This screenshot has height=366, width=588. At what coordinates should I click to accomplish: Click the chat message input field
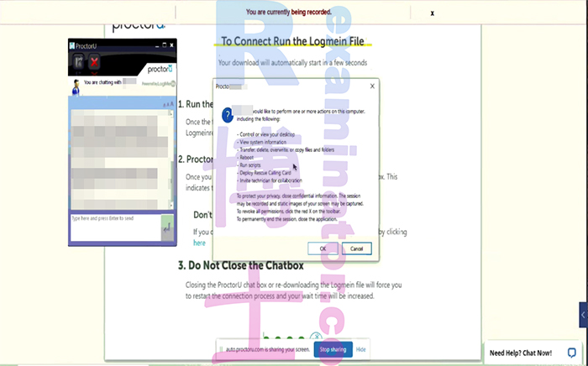(x=116, y=227)
